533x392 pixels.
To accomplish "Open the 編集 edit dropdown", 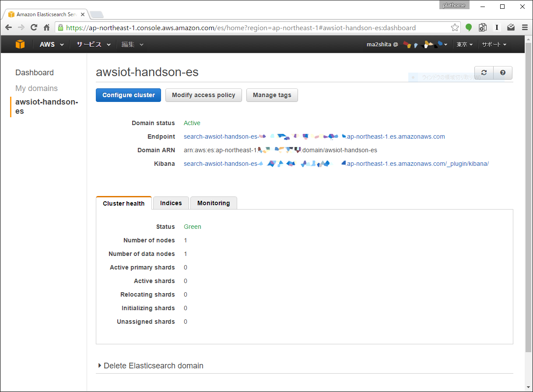I will coord(132,44).
